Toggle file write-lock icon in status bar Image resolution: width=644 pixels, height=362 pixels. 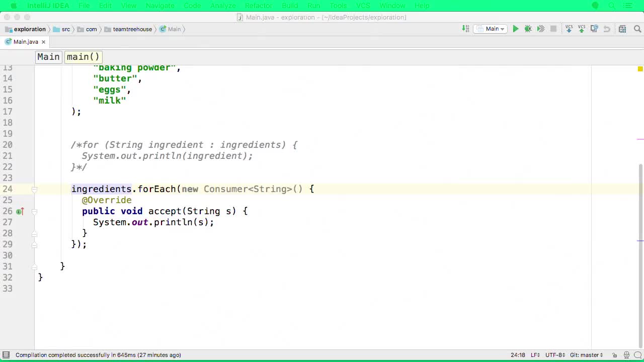coord(614,355)
